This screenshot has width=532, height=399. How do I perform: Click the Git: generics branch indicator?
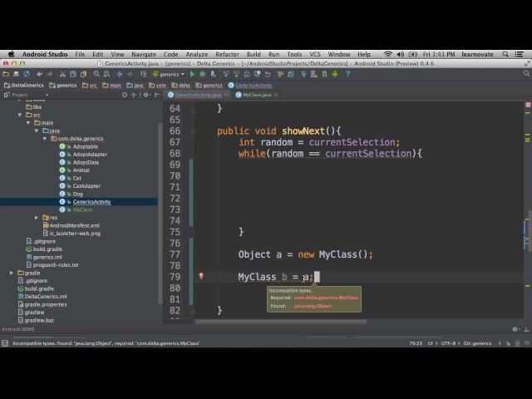[x=477, y=343]
